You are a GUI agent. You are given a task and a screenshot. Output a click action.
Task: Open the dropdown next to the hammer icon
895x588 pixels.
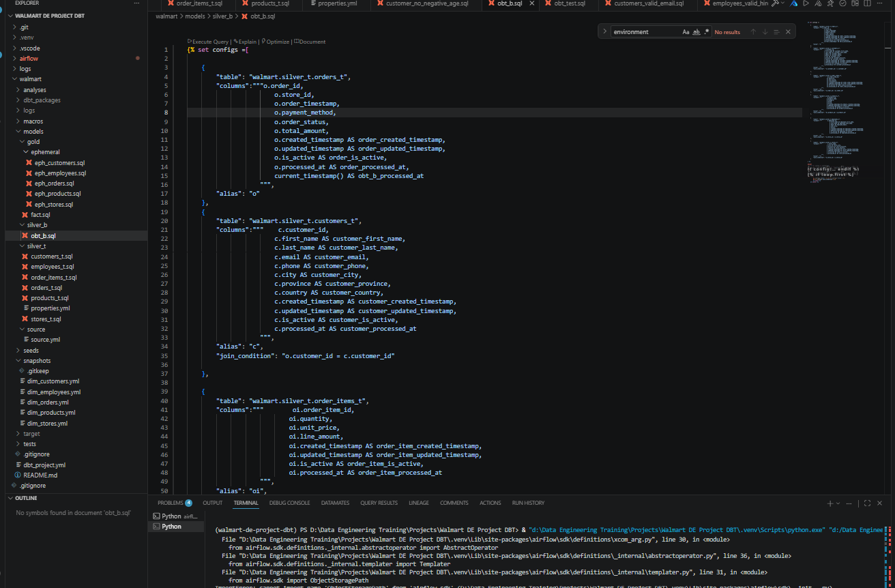[783, 3]
